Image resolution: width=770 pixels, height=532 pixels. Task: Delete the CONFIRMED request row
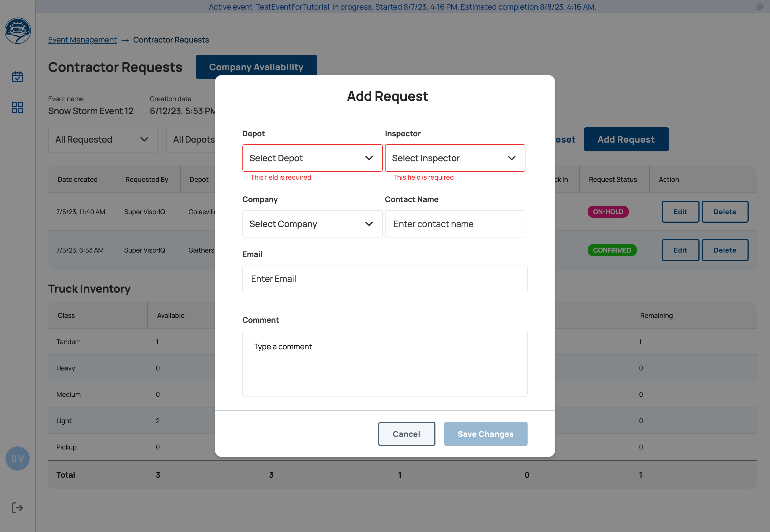pyautogui.click(x=725, y=250)
